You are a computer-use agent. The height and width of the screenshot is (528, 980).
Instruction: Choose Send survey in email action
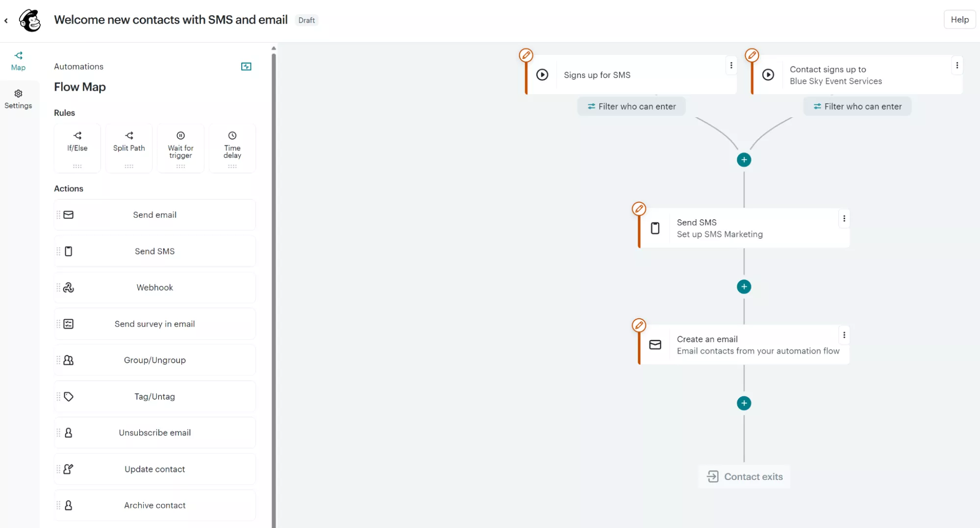click(x=155, y=324)
